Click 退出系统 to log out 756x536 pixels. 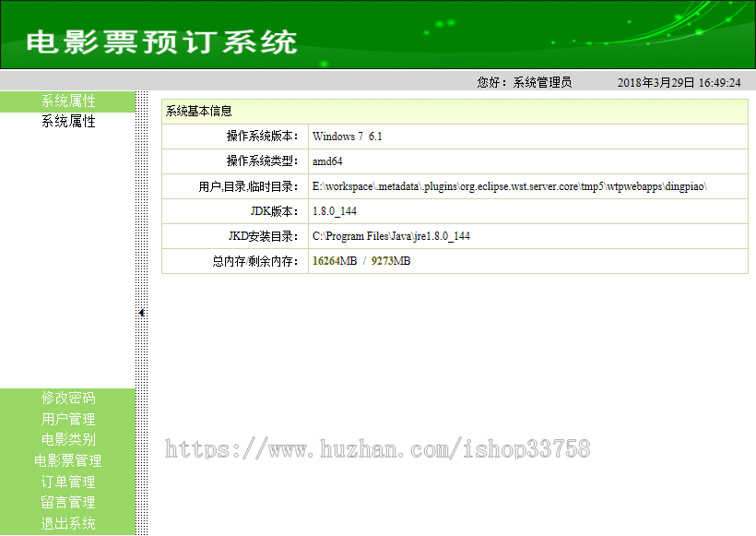[x=68, y=523]
